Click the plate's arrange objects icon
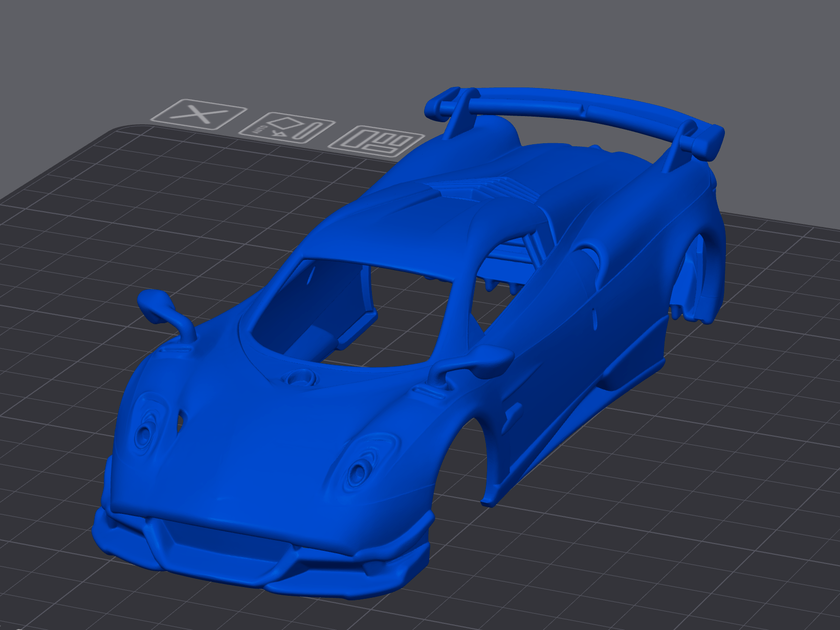This screenshot has width=840, height=630. (376, 142)
